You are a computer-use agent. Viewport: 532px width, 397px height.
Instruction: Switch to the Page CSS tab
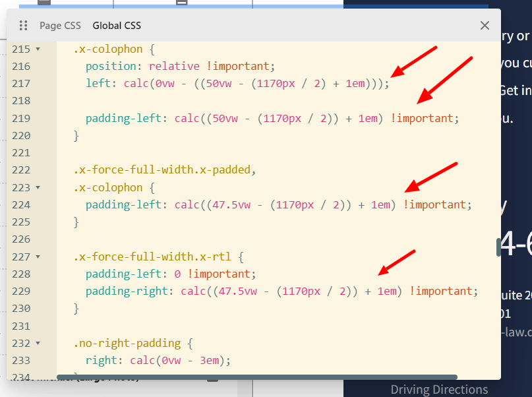click(x=60, y=26)
